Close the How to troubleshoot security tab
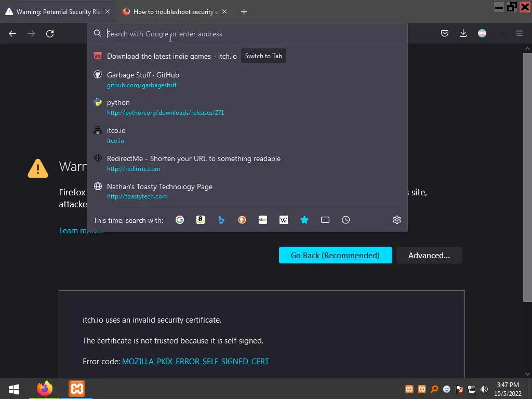 tap(224, 11)
